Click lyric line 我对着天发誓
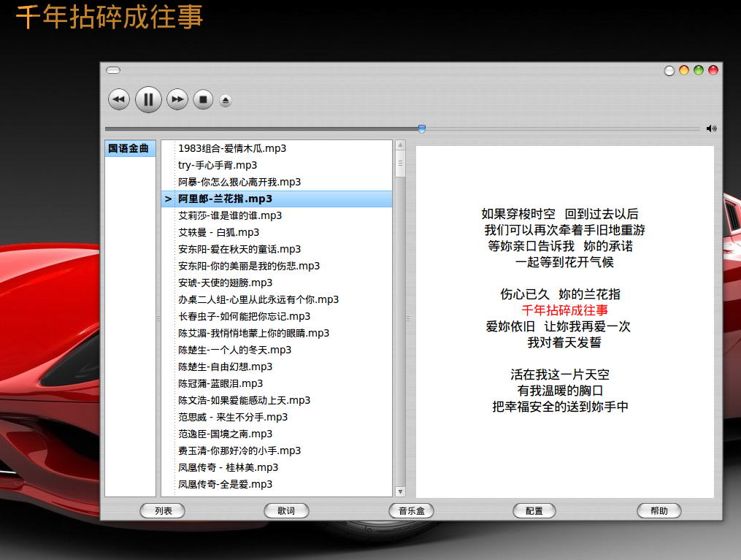Image resolution: width=741 pixels, height=560 pixels. tap(564, 342)
